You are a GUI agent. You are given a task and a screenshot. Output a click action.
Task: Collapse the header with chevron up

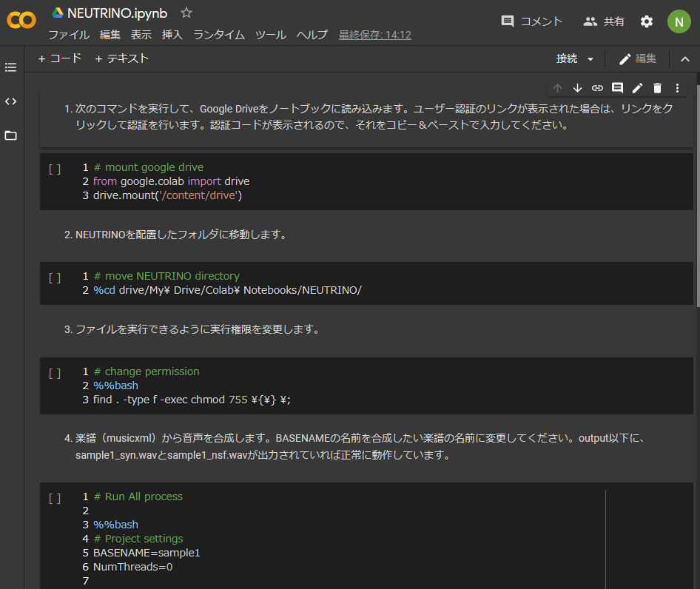[684, 59]
